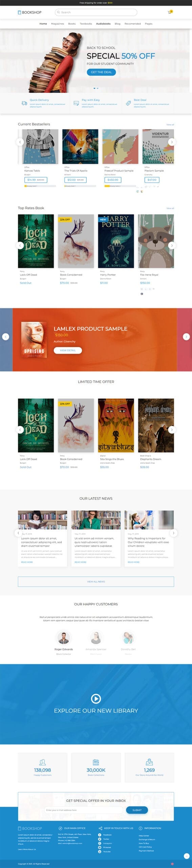The height and width of the screenshot is (868, 192).
Task: Select the first hero slider dot
Action: click(x=94, y=88)
